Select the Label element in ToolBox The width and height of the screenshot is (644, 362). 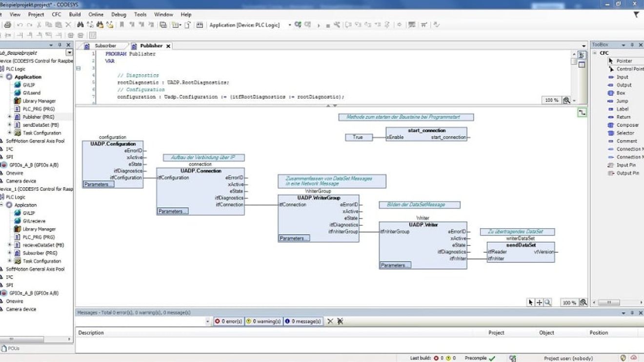(x=618, y=109)
